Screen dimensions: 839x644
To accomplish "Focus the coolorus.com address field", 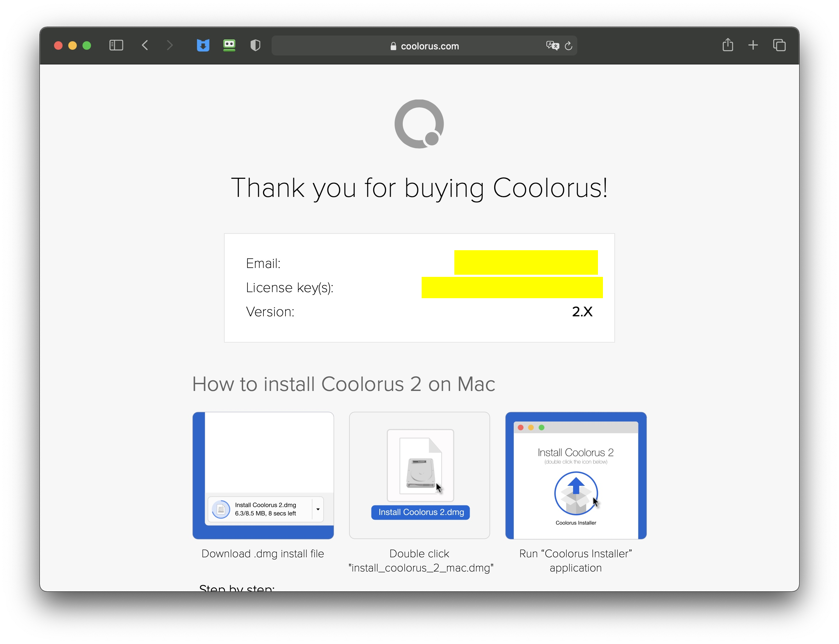I will 424,45.
